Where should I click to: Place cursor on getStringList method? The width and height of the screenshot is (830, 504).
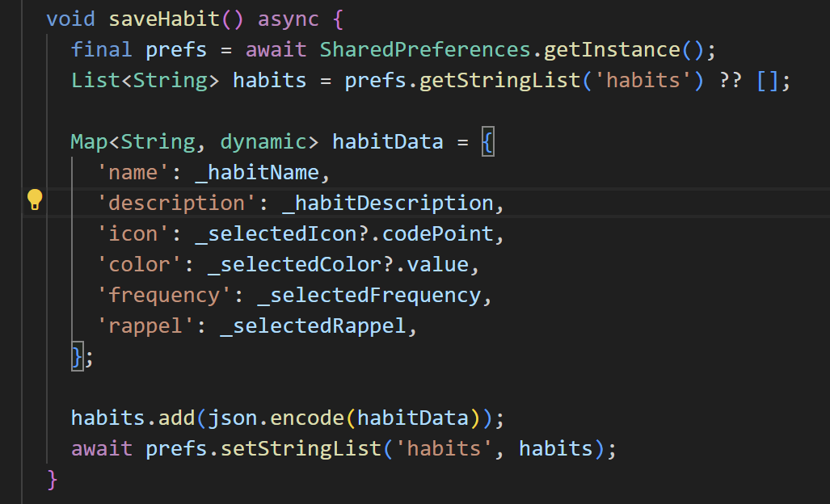pos(500,81)
